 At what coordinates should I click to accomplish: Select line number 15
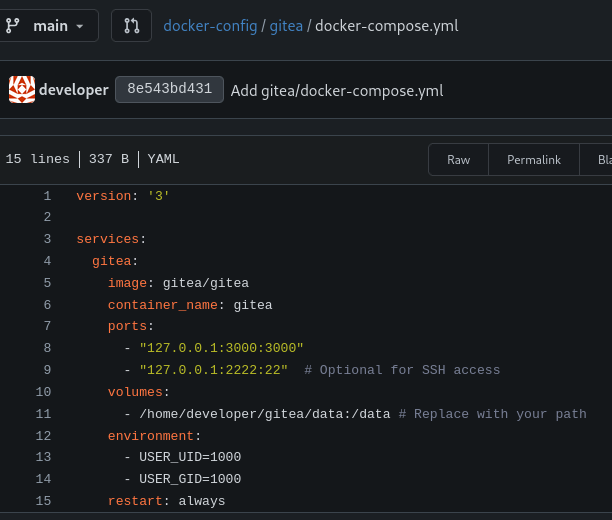(43, 501)
